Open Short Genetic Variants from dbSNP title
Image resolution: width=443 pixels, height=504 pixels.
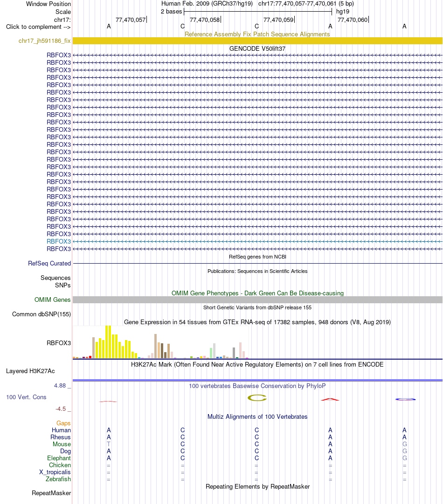pyautogui.click(x=257, y=307)
